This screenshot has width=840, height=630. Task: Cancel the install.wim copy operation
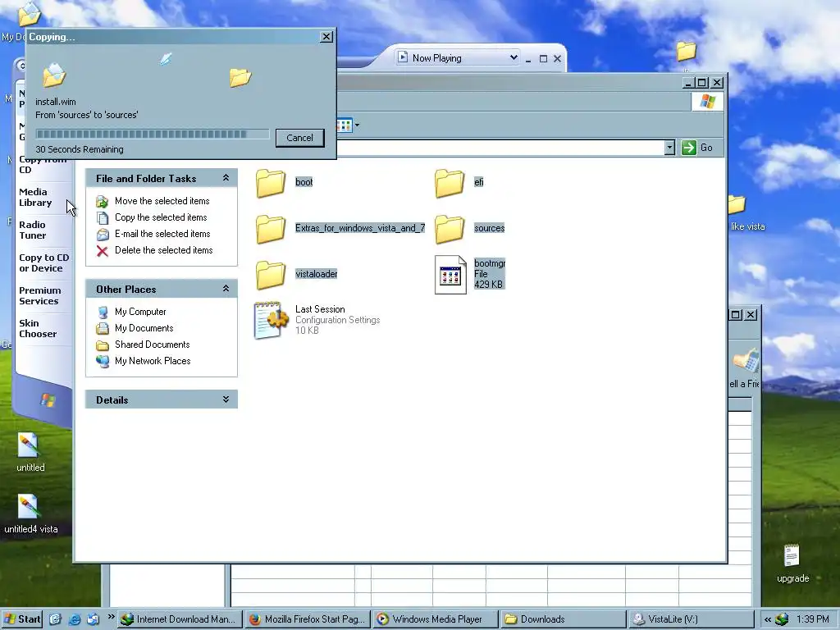coord(299,138)
